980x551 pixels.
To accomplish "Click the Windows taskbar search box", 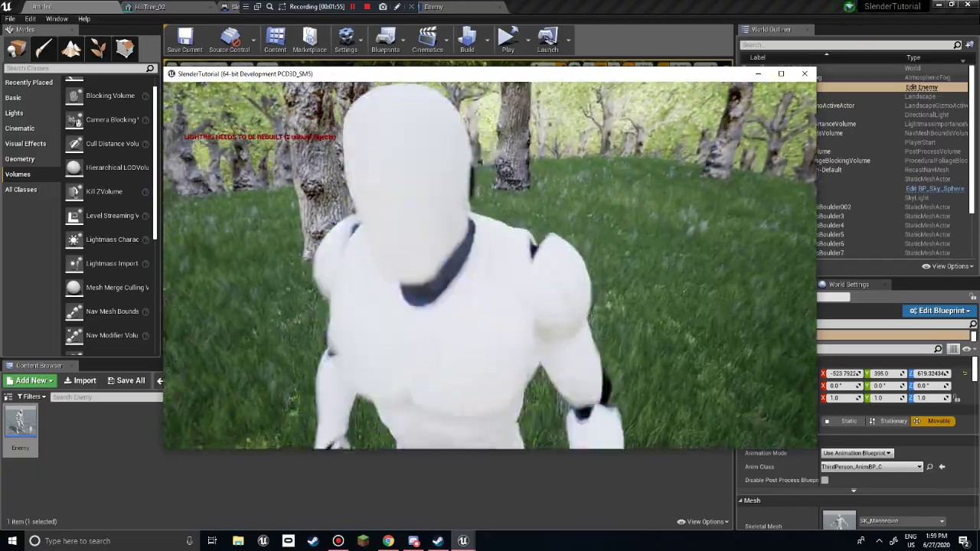I will (x=112, y=541).
